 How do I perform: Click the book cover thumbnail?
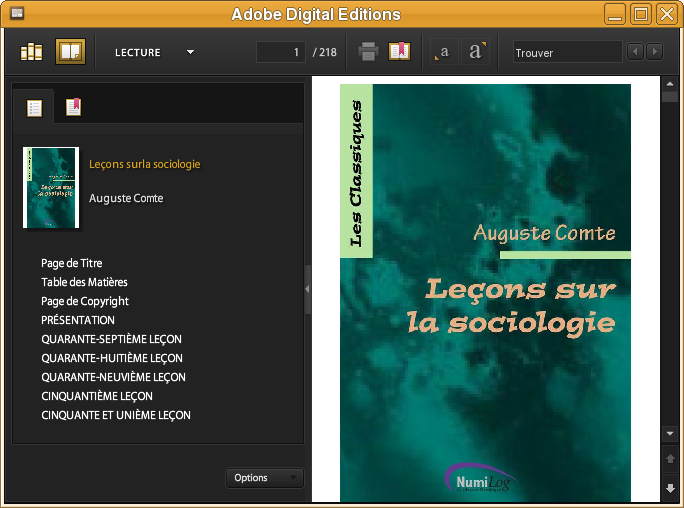pos(51,188)
